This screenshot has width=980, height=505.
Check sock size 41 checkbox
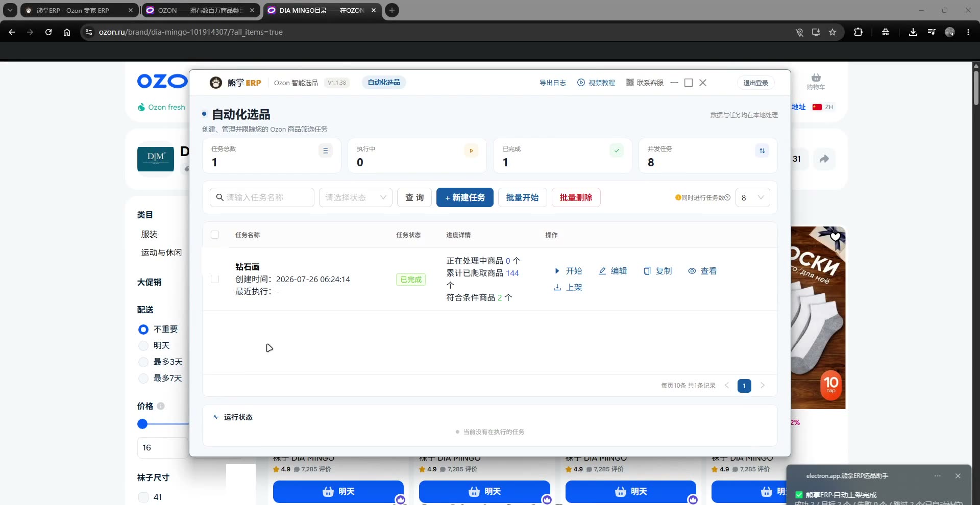click(x=143, y=497)
